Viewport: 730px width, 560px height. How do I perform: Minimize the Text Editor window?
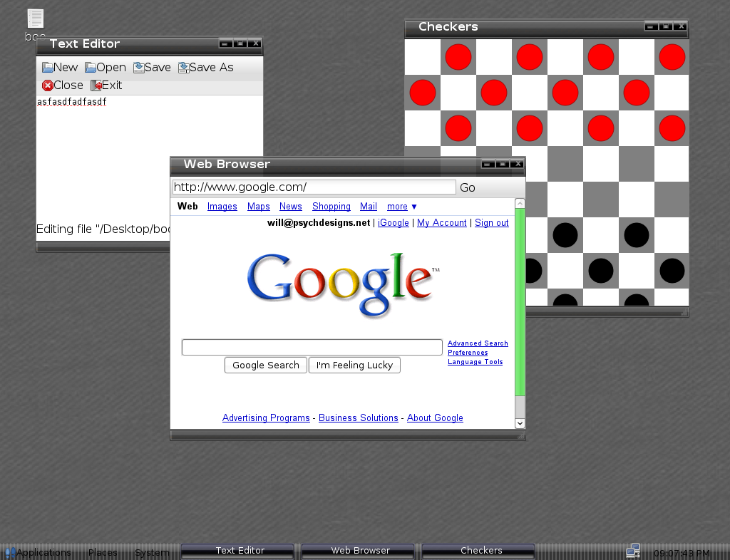(x=225, y=43)
